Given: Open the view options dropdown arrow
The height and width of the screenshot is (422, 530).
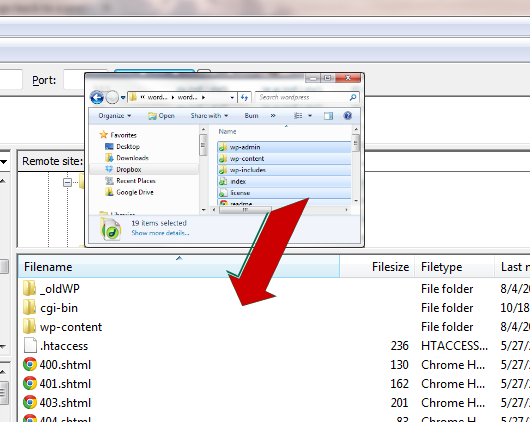Looking at the screenshot, I should tap(310, 116).
